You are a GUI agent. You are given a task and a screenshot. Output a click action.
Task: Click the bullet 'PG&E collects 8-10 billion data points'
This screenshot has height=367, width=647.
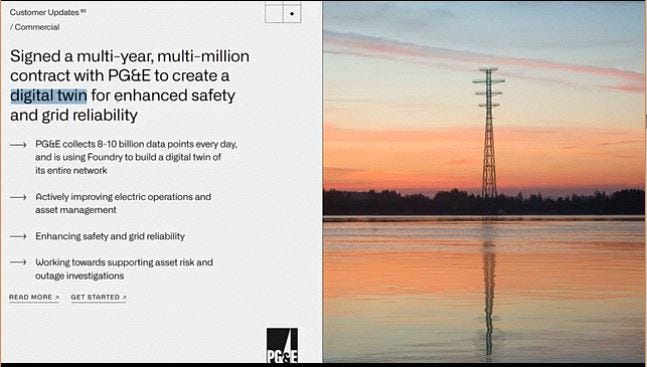pos(136,157)
